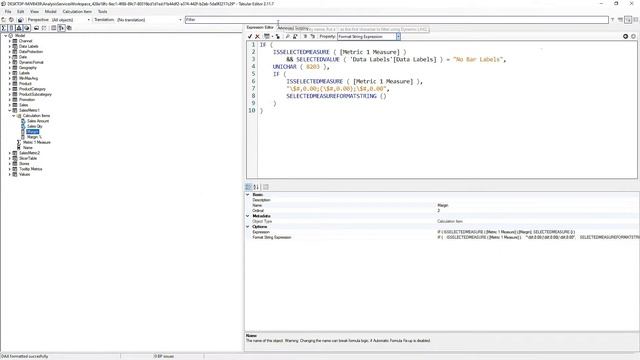
Task: Switch to the Expression Editor tab
Action: 260,27
